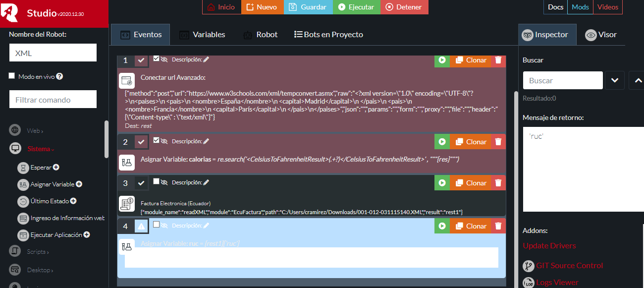Expand the Web command category

pos(35,131)
